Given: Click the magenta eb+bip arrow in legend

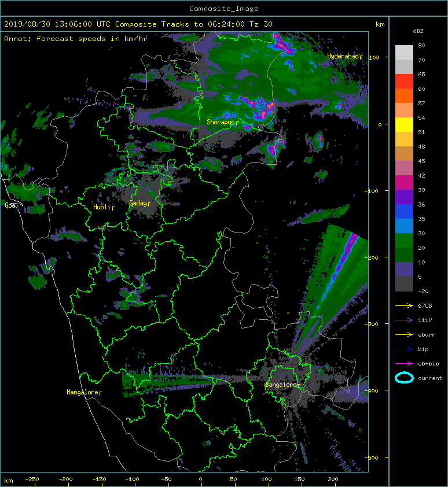Looking at the screenshot, I should 404,363.
